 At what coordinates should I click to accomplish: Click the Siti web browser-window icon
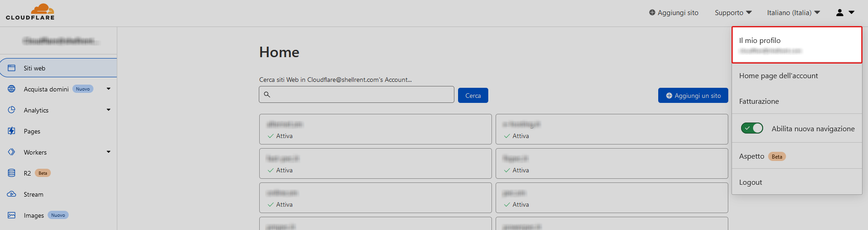pos(11,68)
